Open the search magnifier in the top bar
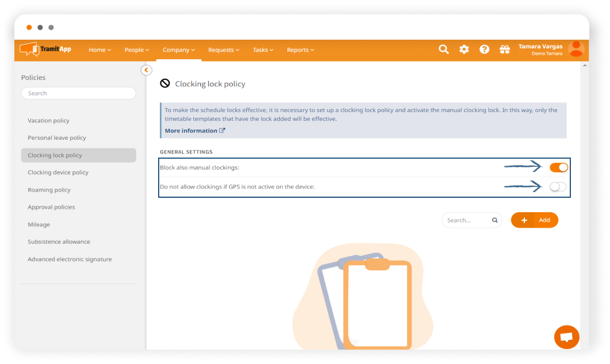 (443, 49)
